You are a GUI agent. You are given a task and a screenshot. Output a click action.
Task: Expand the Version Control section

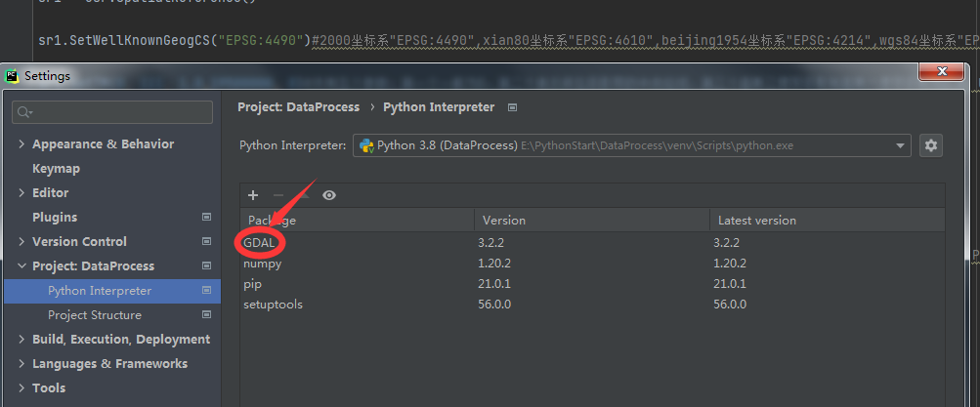(21, 242)
